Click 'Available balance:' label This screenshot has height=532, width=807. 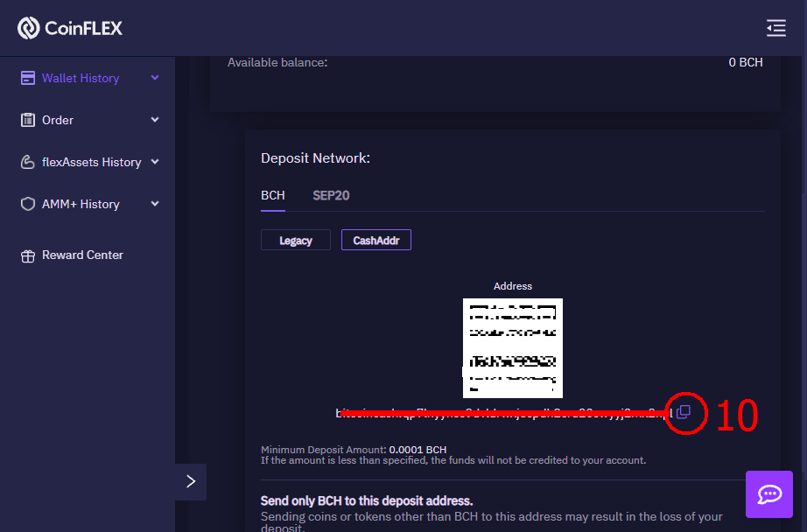pyautogui.click(x=277, y=62)
